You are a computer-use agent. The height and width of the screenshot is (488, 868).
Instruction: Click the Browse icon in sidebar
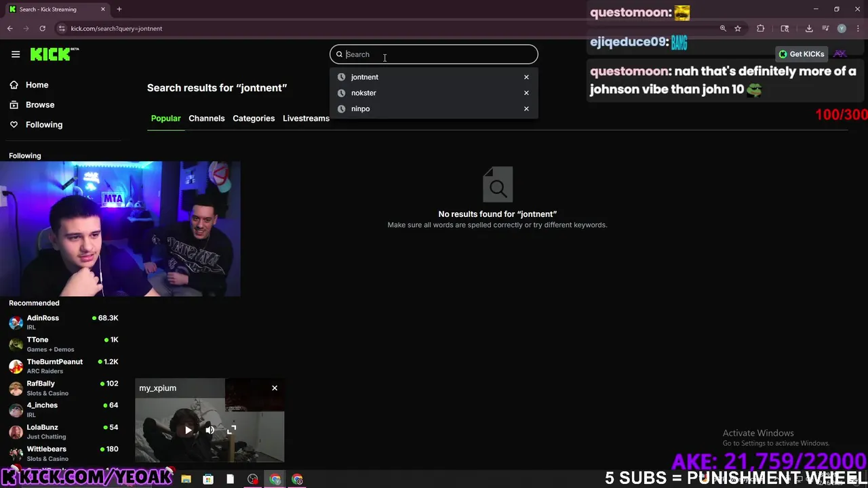[x=14, y=104]
